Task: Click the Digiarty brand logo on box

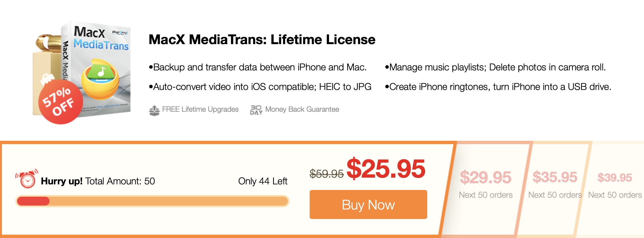Action: tap(120, 33)
